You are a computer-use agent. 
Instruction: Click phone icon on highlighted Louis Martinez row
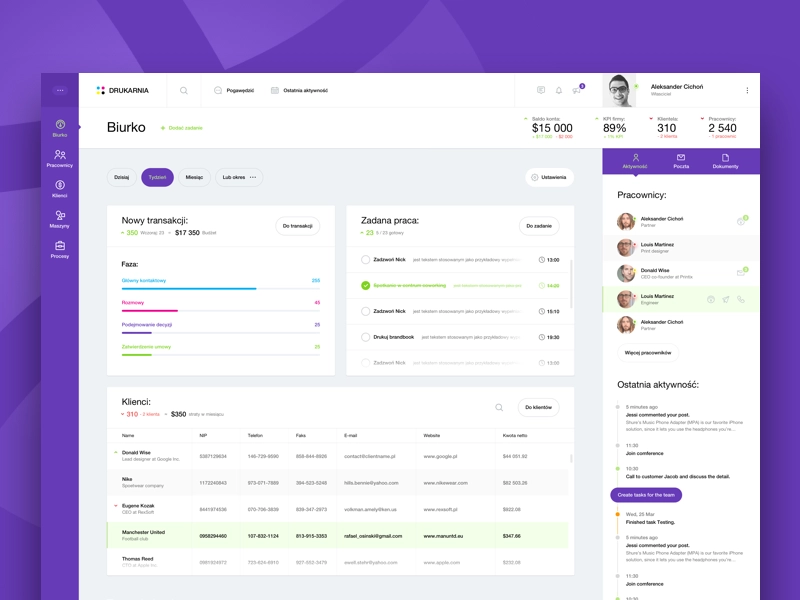point(741,299)
